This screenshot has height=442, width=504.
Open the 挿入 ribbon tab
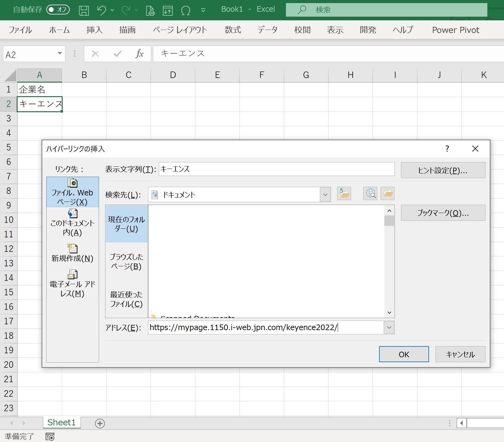click(94, 30)
